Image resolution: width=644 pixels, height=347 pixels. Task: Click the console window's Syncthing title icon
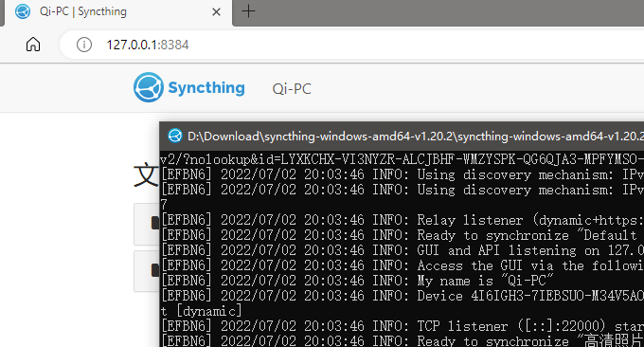tap(175, 136)
